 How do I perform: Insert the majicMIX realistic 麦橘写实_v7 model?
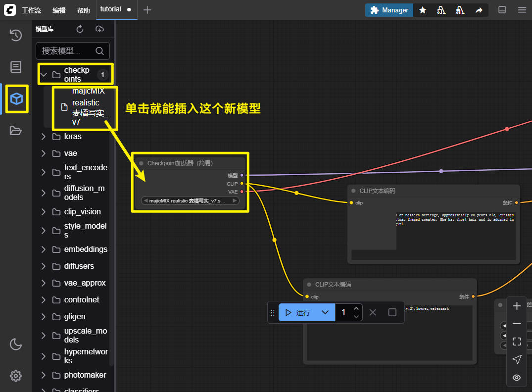[x=85, y=107]
